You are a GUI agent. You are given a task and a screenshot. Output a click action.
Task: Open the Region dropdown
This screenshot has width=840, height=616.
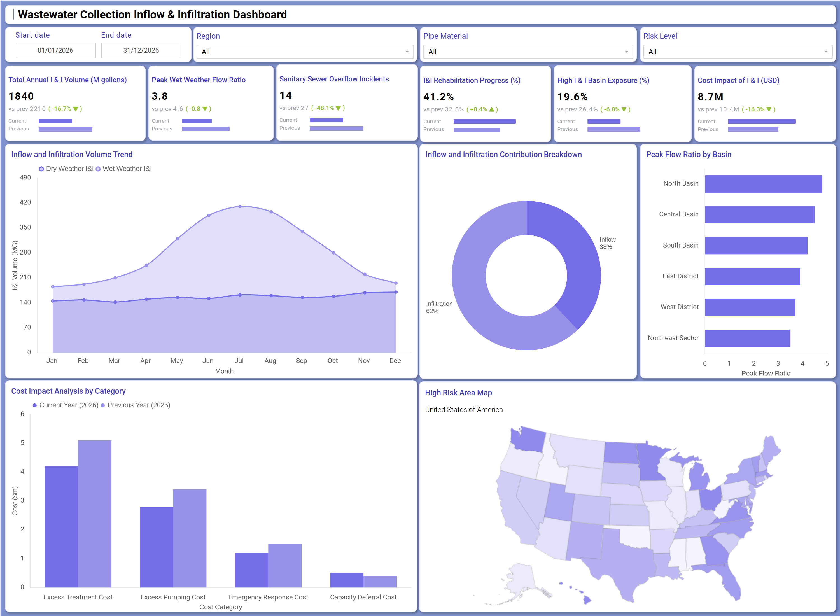point(305,52)
